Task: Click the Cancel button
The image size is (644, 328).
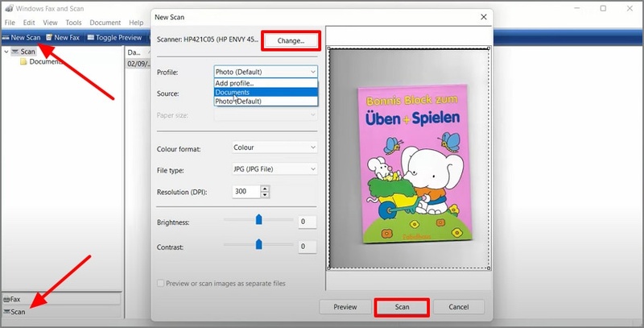Action: (x=459, y=306)
